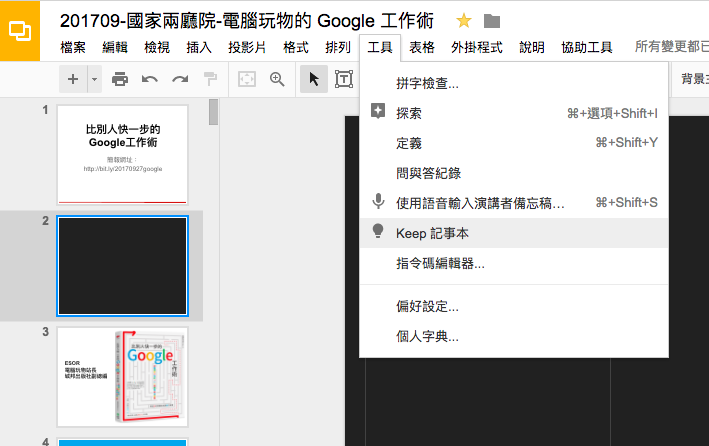This screenshot has width=709, height=446.
Task: Choose 指令碼編輯器... menu entry
Action: pos(514,263)
